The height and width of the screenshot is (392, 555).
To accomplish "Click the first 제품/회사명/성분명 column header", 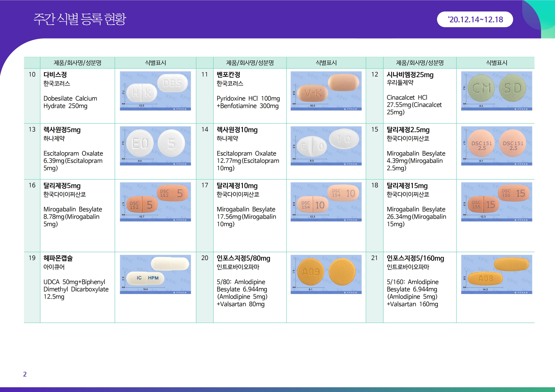I will click(77, 63).
